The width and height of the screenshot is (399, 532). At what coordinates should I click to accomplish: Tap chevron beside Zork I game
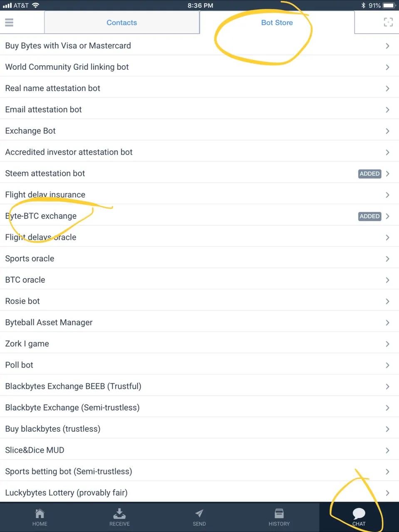tap(387, 344)
